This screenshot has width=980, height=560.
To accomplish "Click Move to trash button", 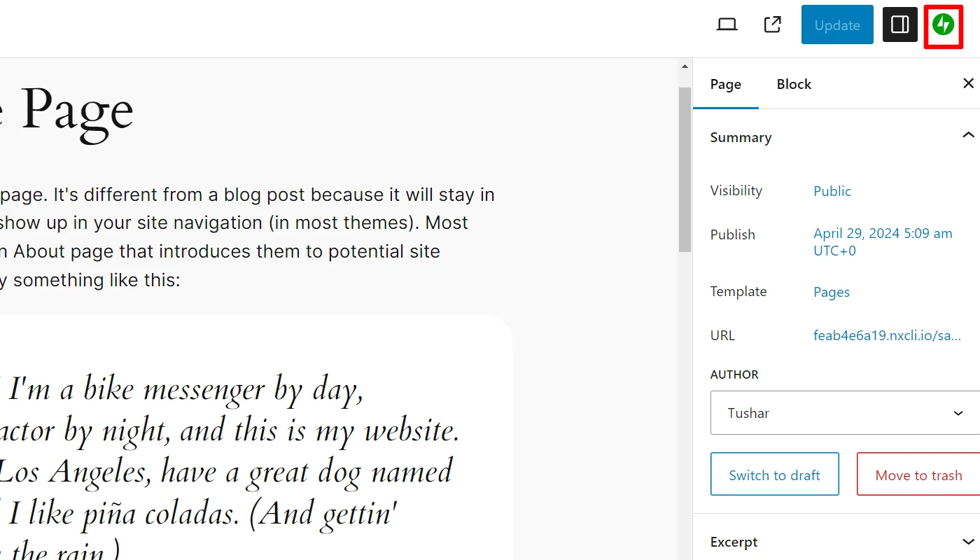I will 918,475.
